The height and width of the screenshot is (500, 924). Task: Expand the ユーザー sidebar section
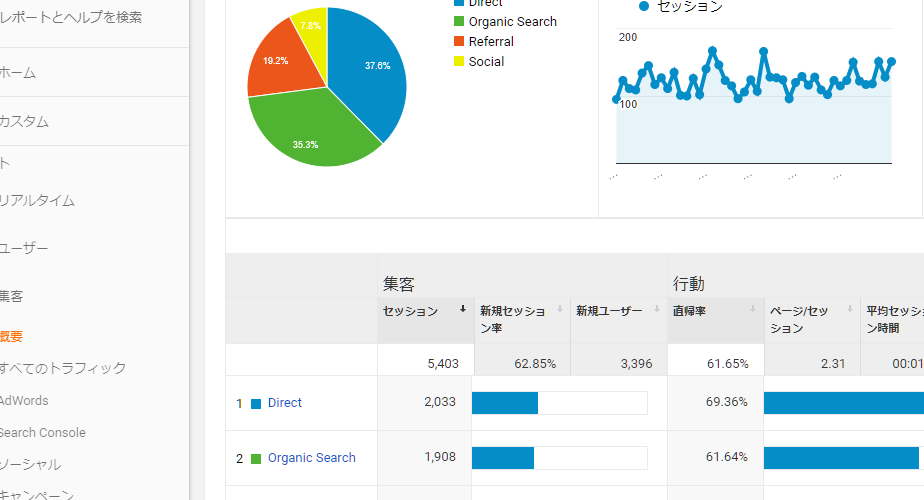[25, 248]
